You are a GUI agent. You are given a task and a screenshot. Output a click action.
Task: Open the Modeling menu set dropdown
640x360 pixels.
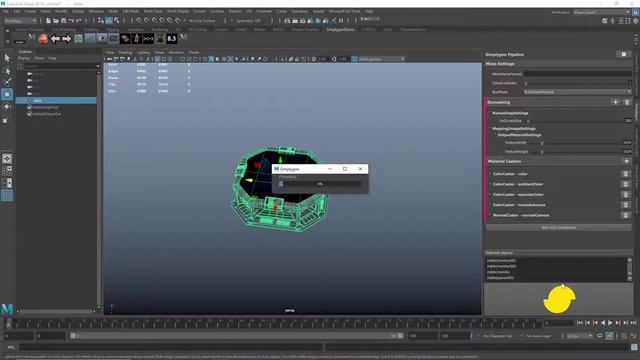pos(20,20)
